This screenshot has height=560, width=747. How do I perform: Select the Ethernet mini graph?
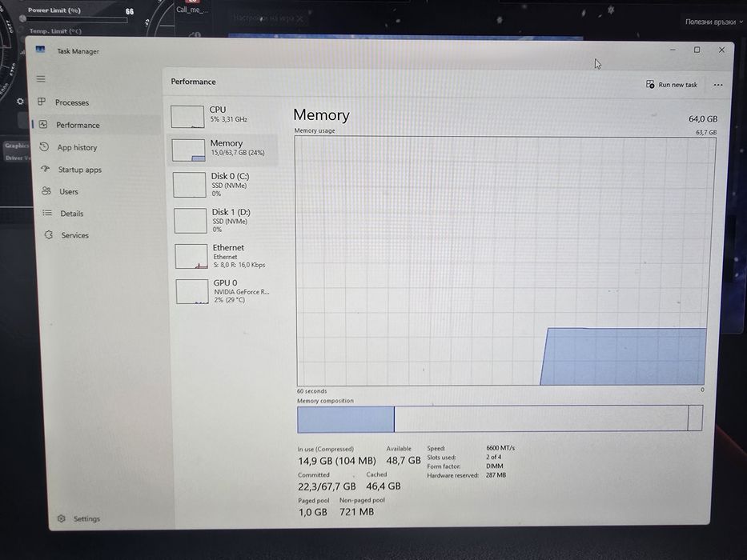click(x=191, y=256)
